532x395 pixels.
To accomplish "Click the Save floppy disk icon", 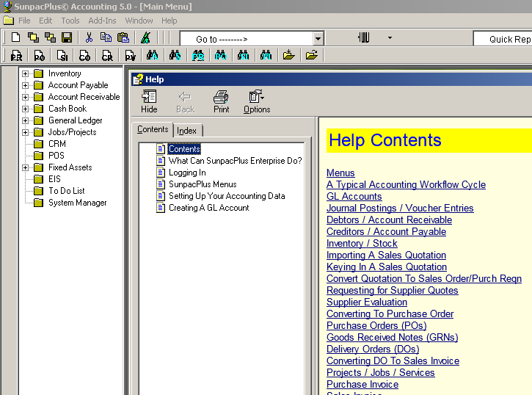I will click(67, 37).
